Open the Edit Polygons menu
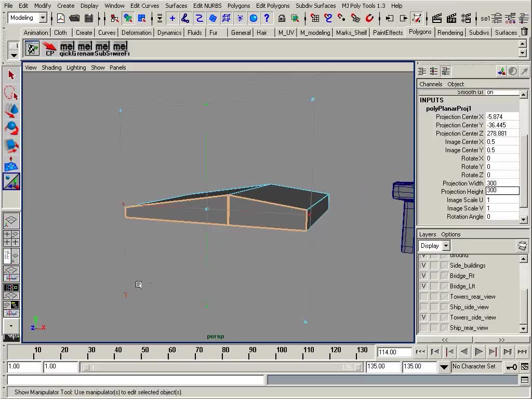 pyautogui.click(x=273, y=6)
